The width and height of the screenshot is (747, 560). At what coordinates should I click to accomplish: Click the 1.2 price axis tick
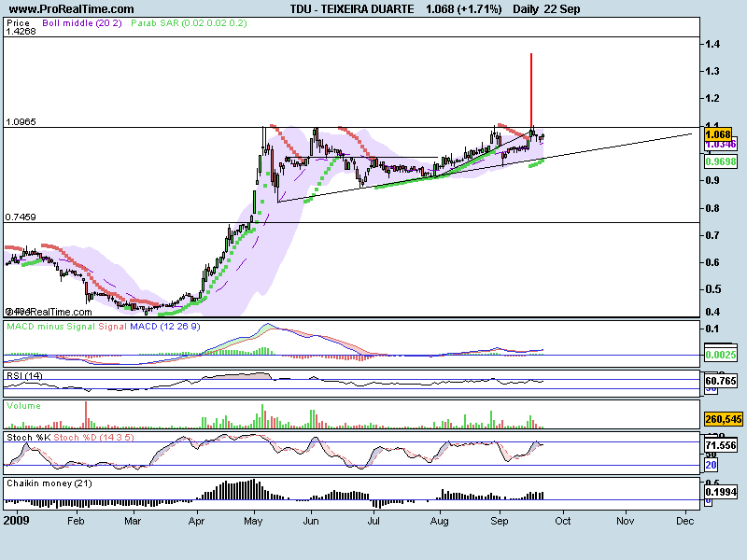click(x=712, y=98)
